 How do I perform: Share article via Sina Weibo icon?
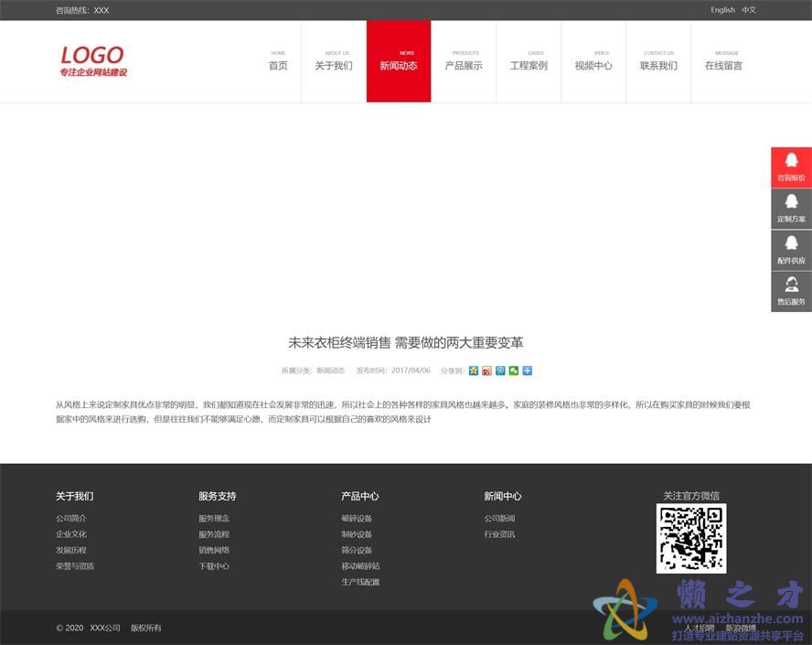(x=486, y=371)
